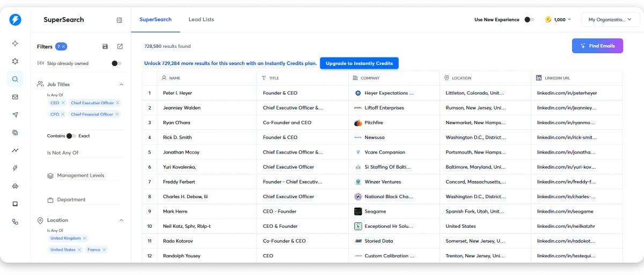Select the Ryan O'hara name

(176, 122)
